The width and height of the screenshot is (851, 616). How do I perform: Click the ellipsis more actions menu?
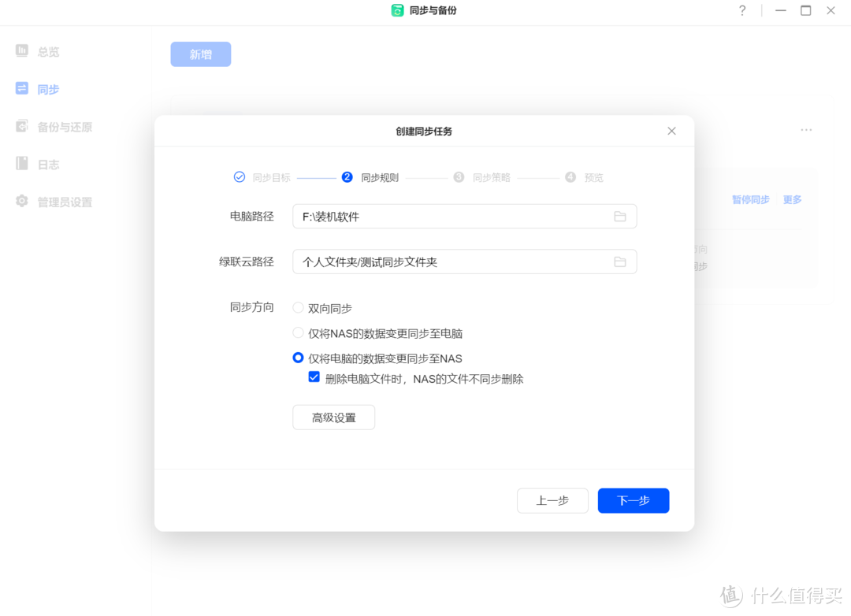[x=806, y=130]
